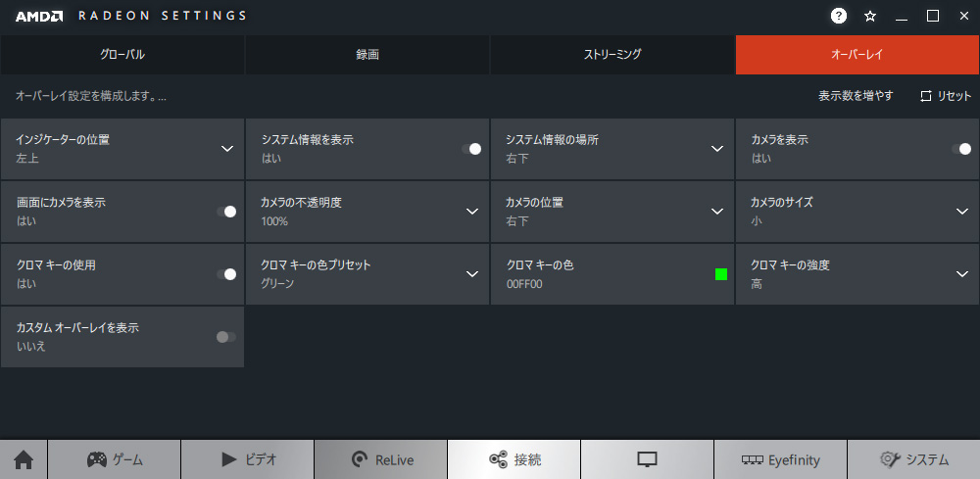Close the Radeon Settings window
Viewport: 980px width, 479px height.
(963, 17)
